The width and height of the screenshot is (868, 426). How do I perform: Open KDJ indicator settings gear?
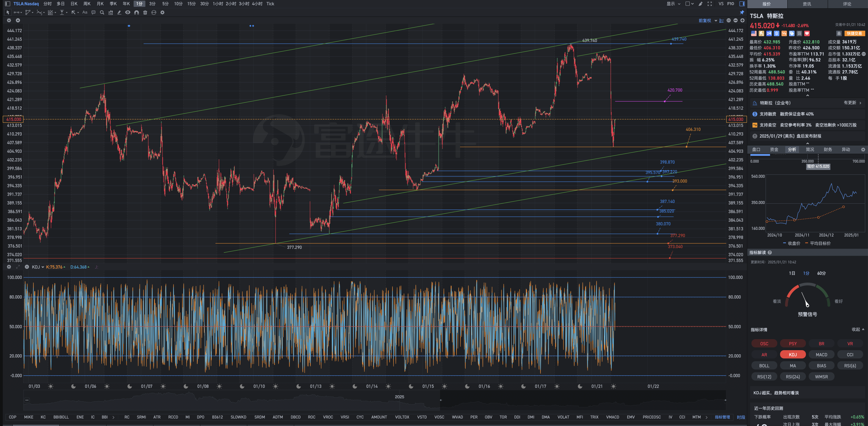pos(9,267)
